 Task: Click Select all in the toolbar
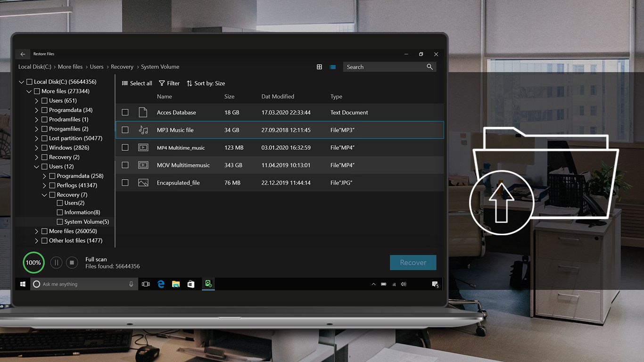pos(137,83)
